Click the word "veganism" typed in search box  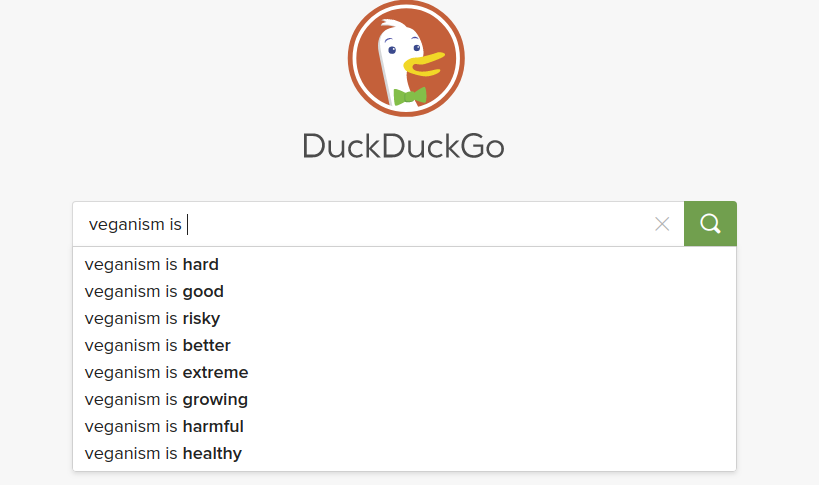(122, 225)
